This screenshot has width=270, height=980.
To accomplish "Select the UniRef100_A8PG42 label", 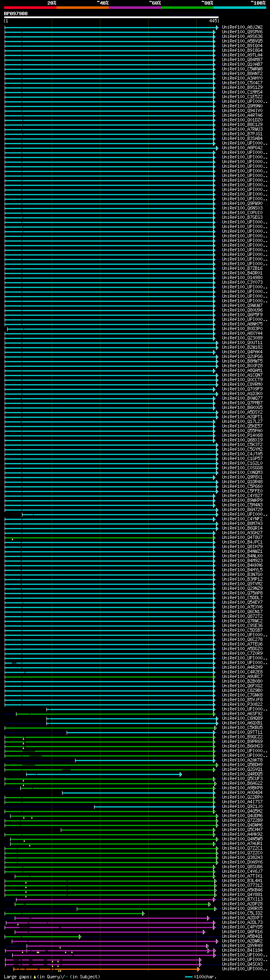I will [x=242, y=148].
